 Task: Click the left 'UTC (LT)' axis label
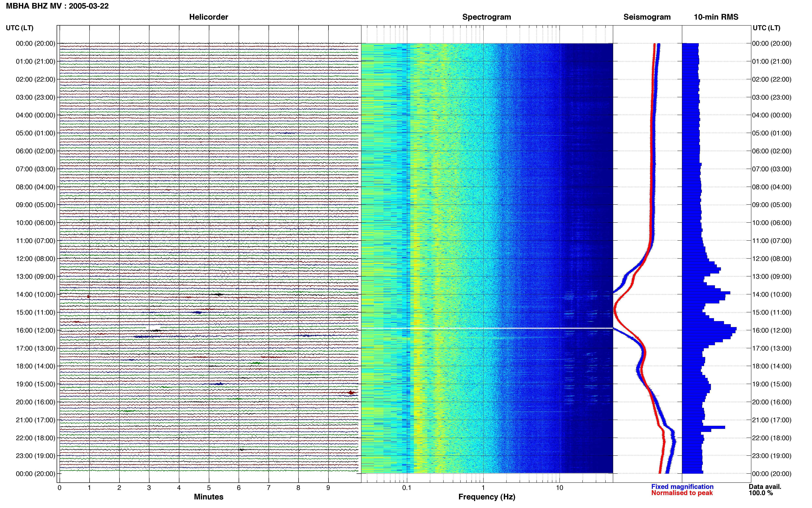pyautogui.click(x=20, y=28)
